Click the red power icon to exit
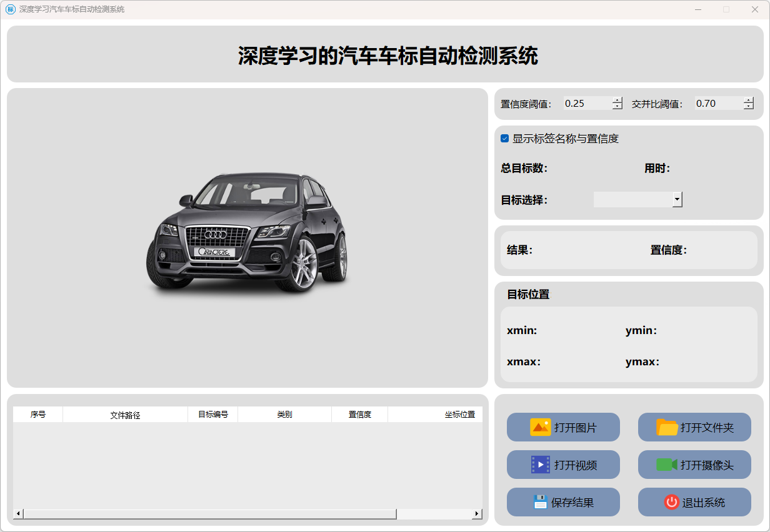 [x=671, y=502]
